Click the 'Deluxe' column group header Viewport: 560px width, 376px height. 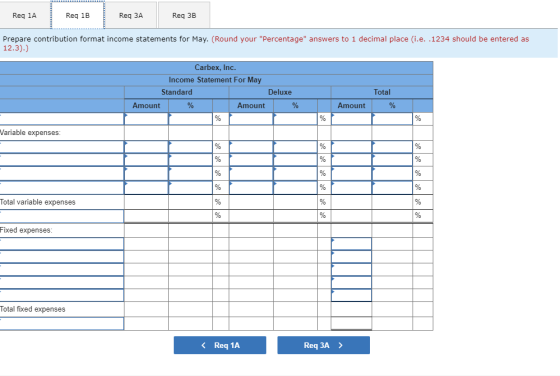280,92
